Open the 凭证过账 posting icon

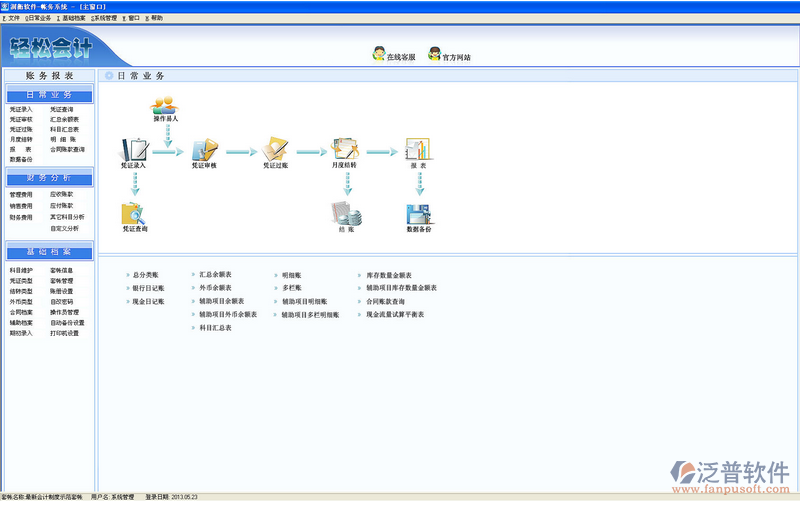(276, 151)
